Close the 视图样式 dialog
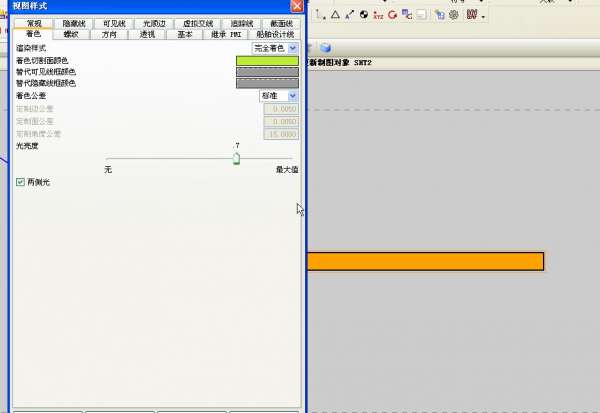This screenshot has width=600, height=413. (297, 5)
